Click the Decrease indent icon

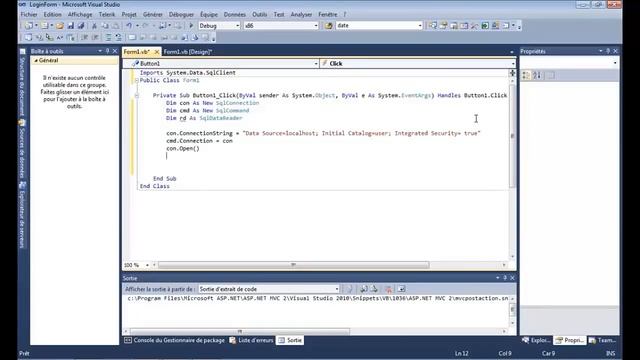[x=84, y=38]
